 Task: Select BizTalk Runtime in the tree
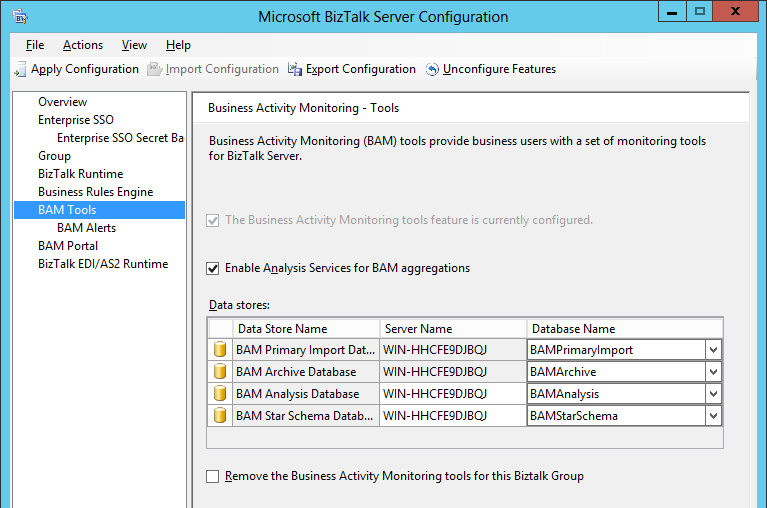point(81,174)
